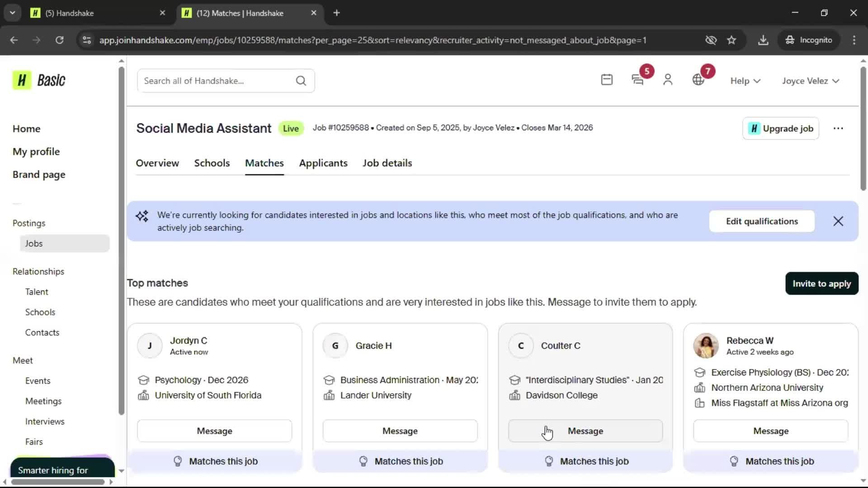Close the (5) Handshake tab
868x488 pixels.
point(162,13)
